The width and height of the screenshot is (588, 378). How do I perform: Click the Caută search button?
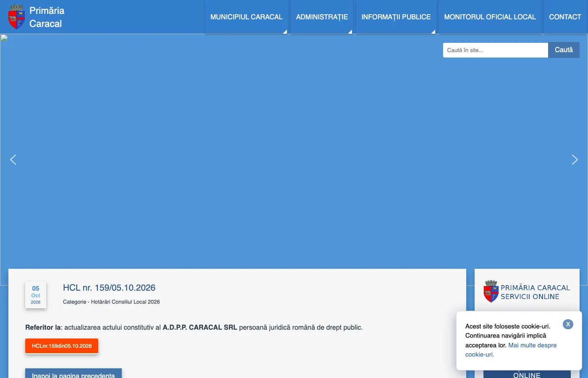(x=564, y=50)
